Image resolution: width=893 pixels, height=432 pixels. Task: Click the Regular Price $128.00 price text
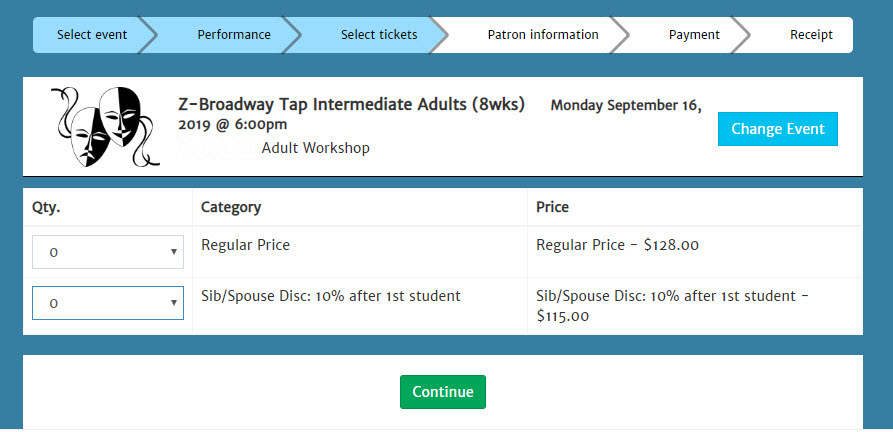tap(617, 245)
